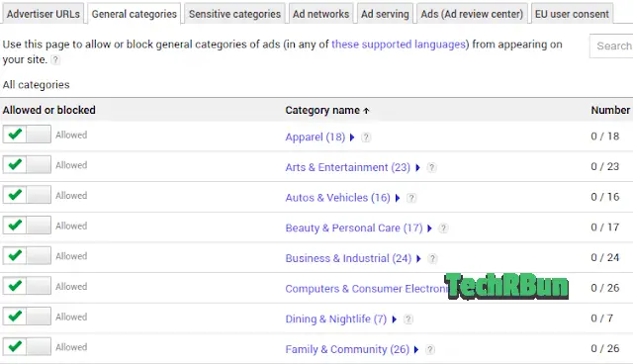Image resolution: width=633 pixels, height=364 pixels.
Task: Open the help icon beside Dining & Nightlife
Action: tap(408, 319)
